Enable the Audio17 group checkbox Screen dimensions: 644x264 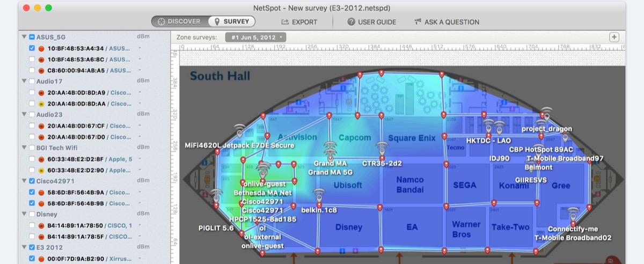[32, 81]
